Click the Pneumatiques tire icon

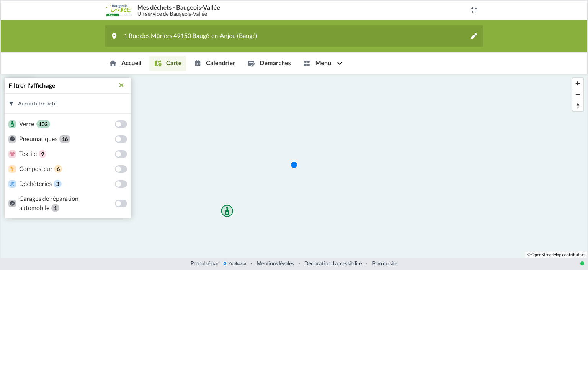click(x=12, y=139)
